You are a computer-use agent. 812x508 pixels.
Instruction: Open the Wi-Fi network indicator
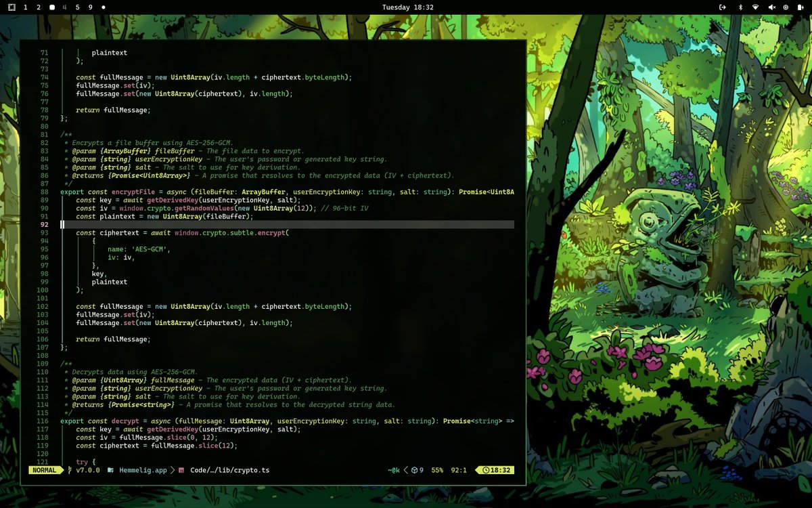[x=755, y=7]
